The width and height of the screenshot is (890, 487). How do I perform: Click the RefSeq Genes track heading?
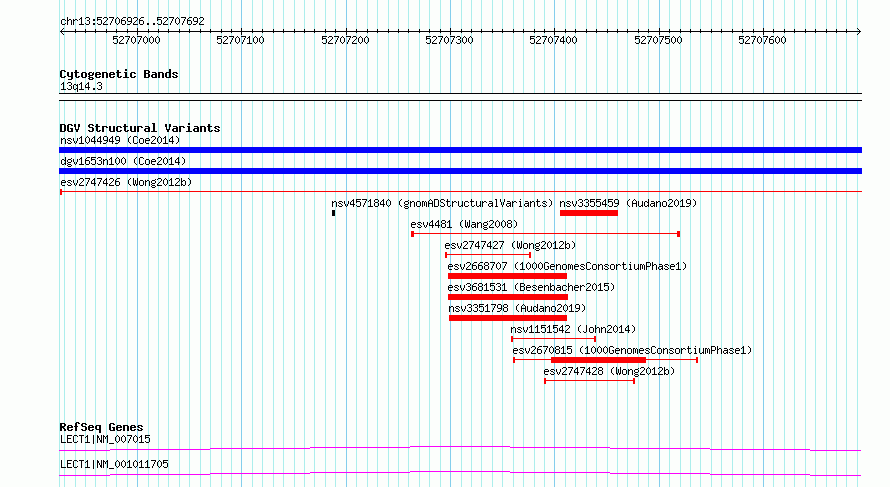101,427
